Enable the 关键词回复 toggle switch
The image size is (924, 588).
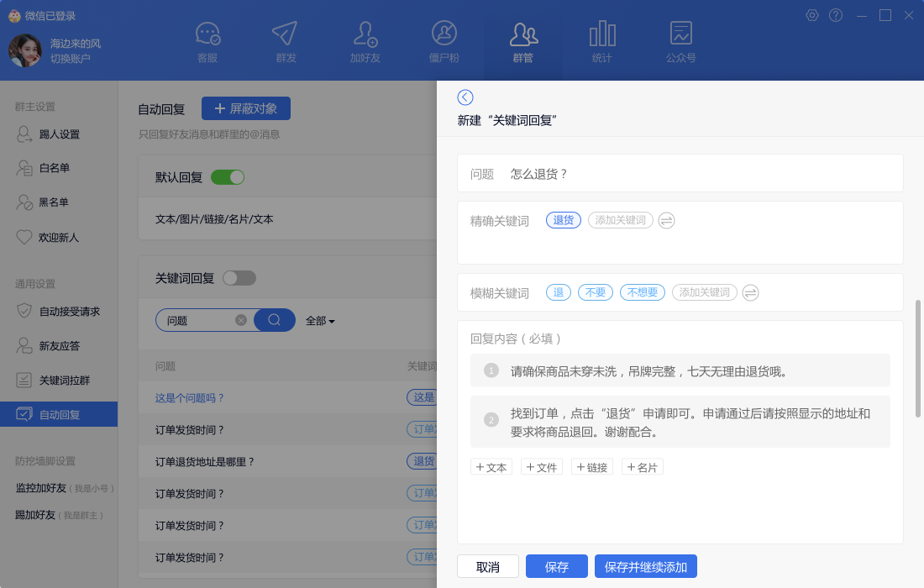(239, 278)
